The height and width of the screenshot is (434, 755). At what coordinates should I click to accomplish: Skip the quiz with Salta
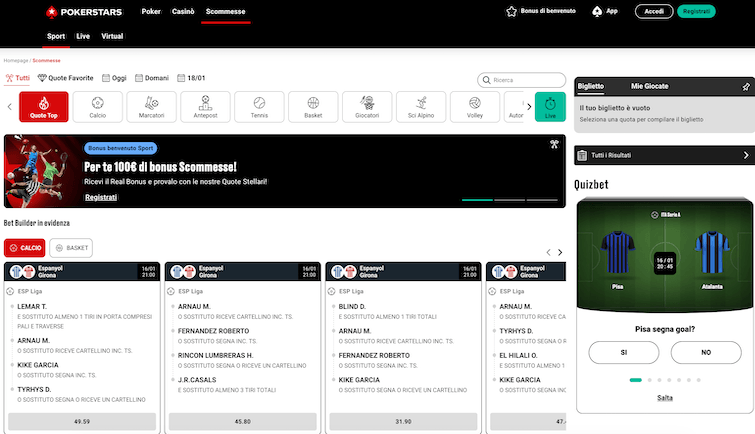[x=665, y=398]
